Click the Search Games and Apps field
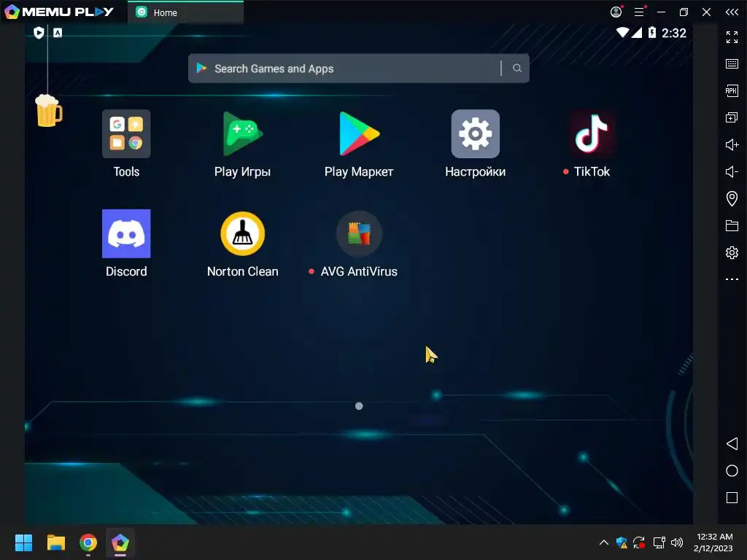 click(x=358, y=69)
